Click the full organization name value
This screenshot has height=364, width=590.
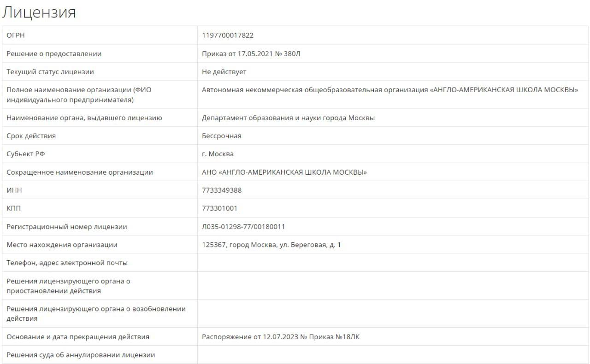pyautogui.click(x=390, y=90)
